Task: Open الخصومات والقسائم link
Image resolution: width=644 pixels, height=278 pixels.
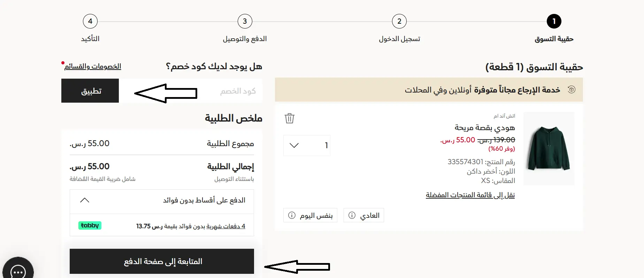Action: point(93,66)
